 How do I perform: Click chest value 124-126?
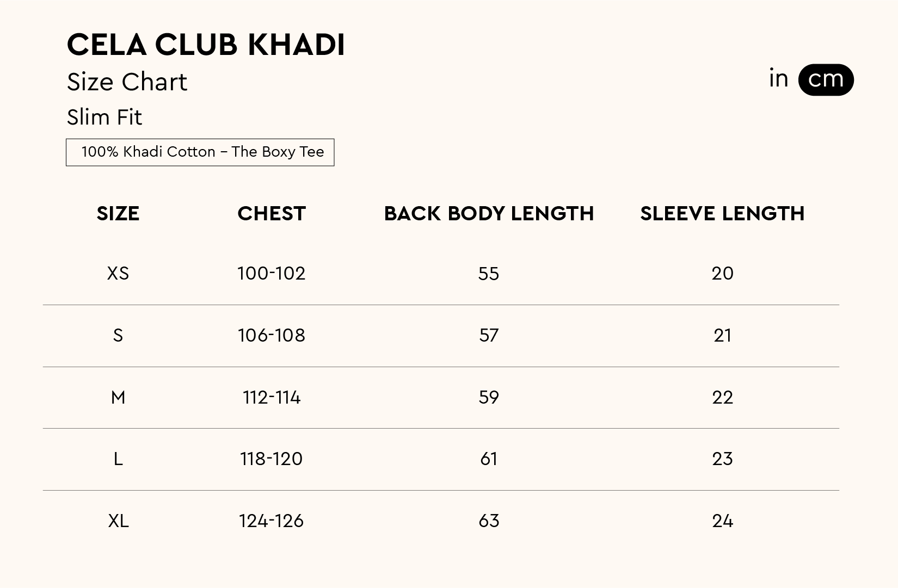coord(272,522)
